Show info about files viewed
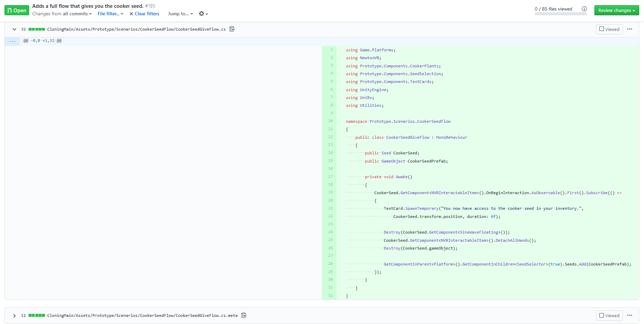The width and height of the screenshot is (644, 324). point(584,9)
